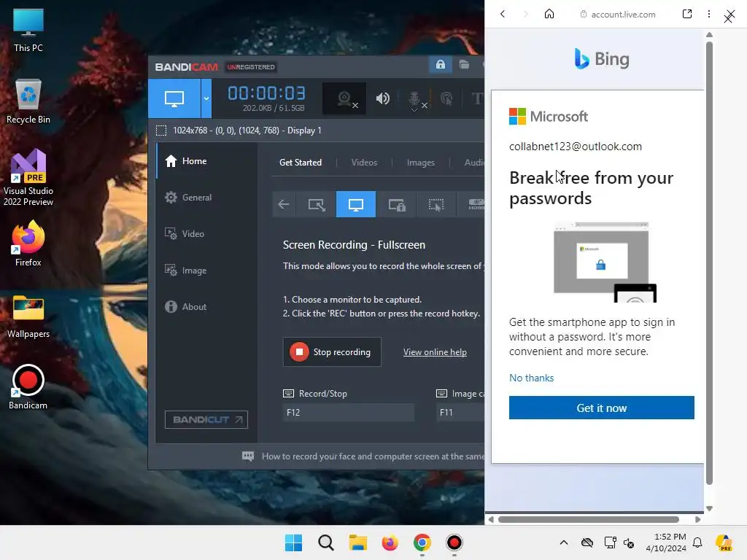Select fullscreen recording mode icon
Screen dimensions: 747x560
356,204
